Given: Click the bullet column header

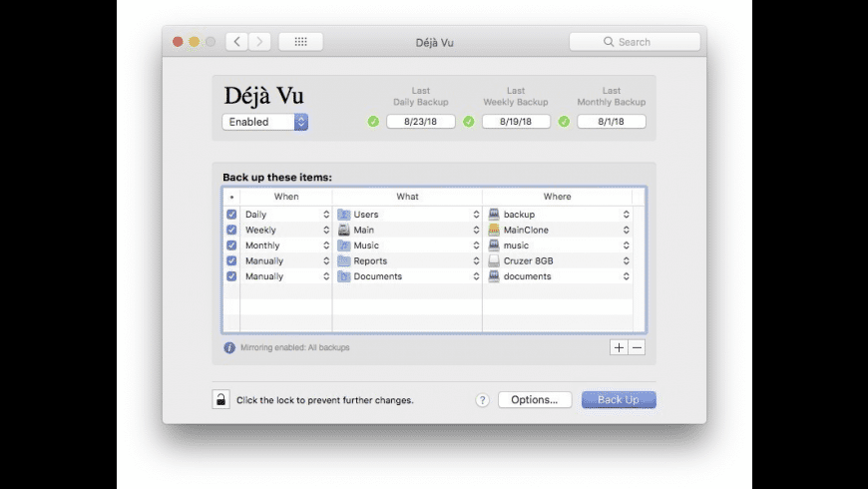Looking at the screenshot, I should 231,197.
